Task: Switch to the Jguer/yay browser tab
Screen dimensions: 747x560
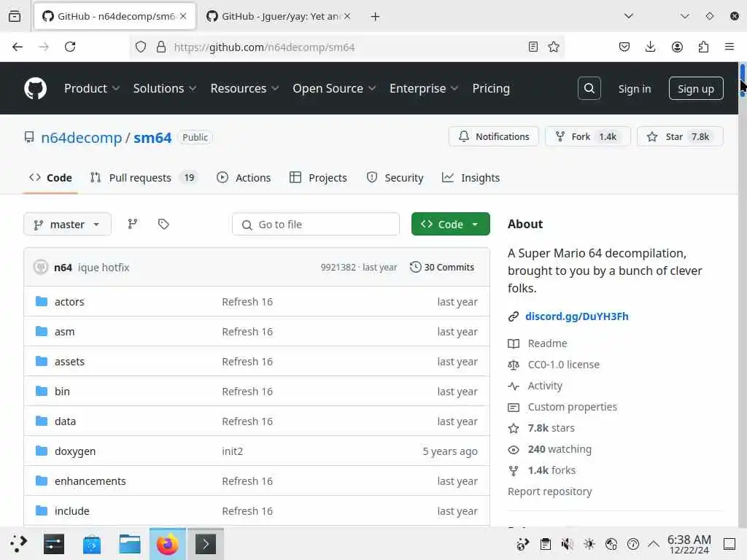Action: point(279,17)
